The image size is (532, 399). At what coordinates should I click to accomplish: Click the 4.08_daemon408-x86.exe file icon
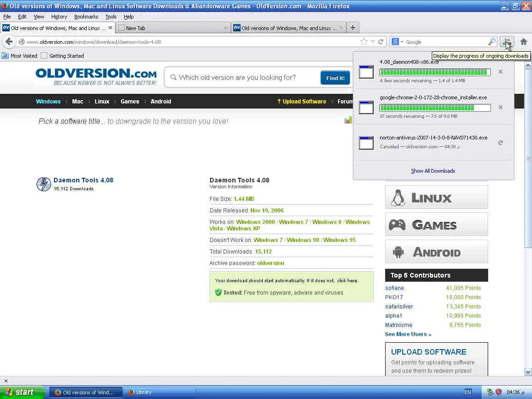(x=366, y=72)
